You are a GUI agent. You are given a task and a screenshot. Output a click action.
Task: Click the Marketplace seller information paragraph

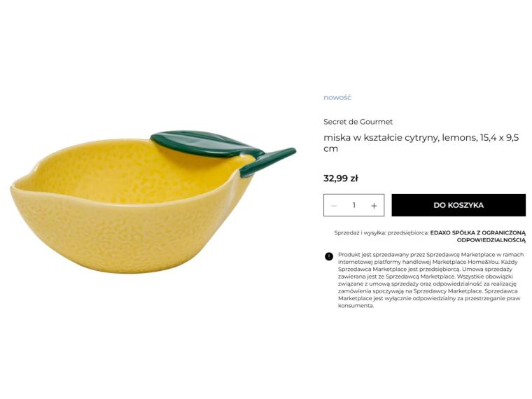[x=431, y=280]
